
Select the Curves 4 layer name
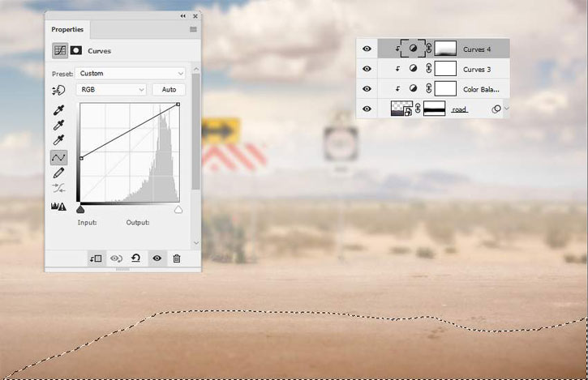pyautogui.click(x=477, y=49)
